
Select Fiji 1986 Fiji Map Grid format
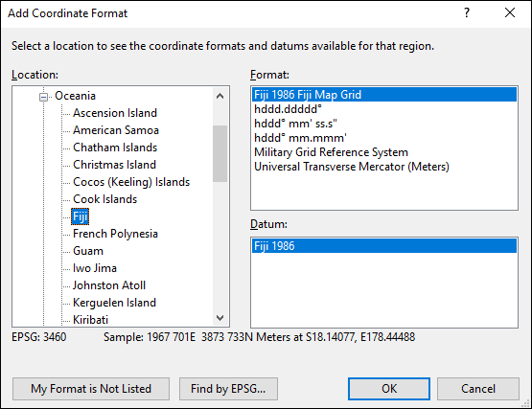384,95
